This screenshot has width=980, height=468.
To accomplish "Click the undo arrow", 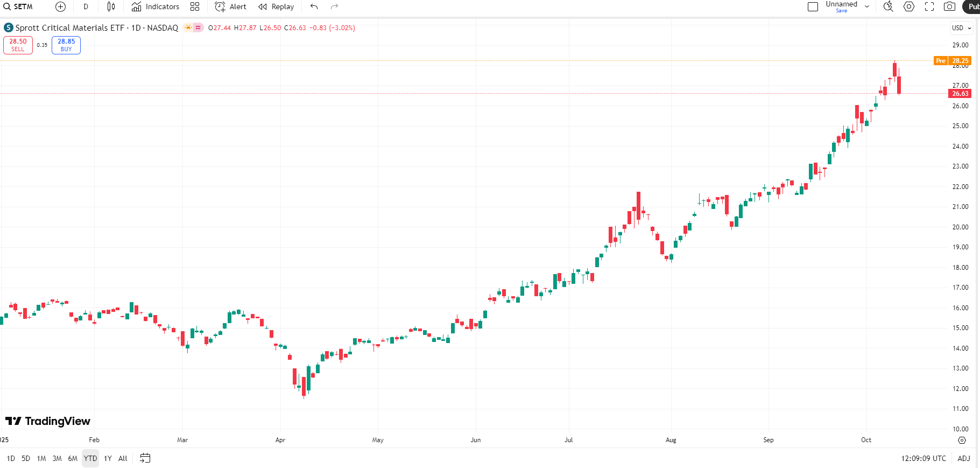I will 314,7.
